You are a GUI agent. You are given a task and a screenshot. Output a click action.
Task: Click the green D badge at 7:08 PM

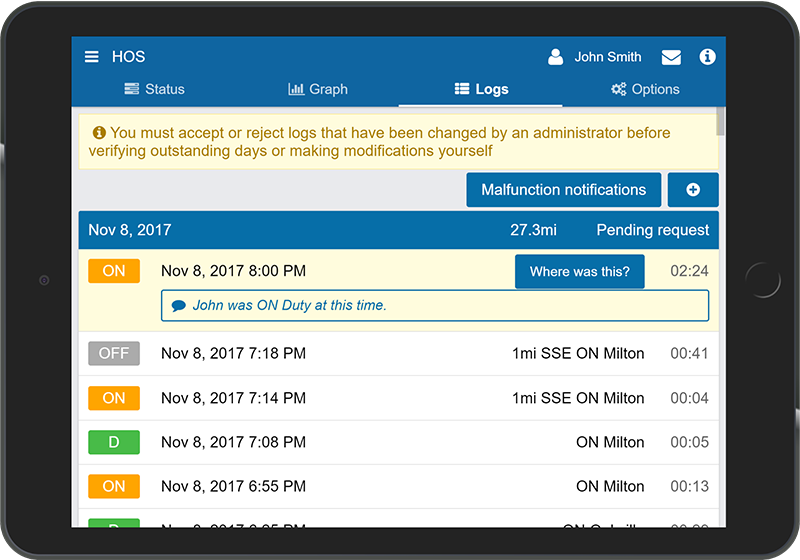pyautogui.click(x=114, y=442)
